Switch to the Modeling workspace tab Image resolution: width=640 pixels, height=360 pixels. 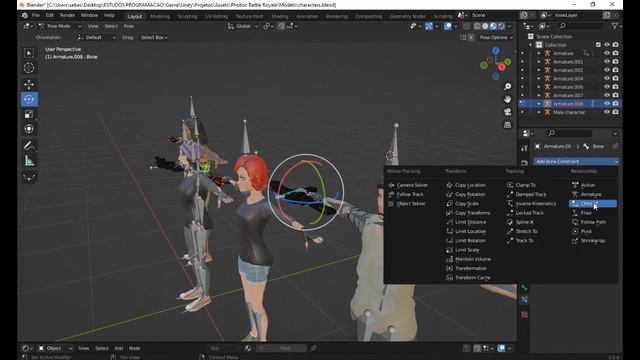click(160, 16)
